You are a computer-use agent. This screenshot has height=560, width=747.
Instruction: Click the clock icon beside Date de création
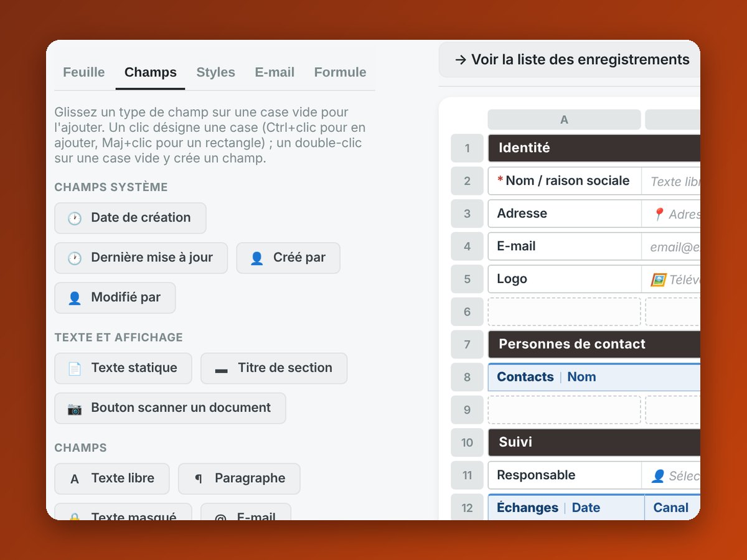click(x=75, y=218)
